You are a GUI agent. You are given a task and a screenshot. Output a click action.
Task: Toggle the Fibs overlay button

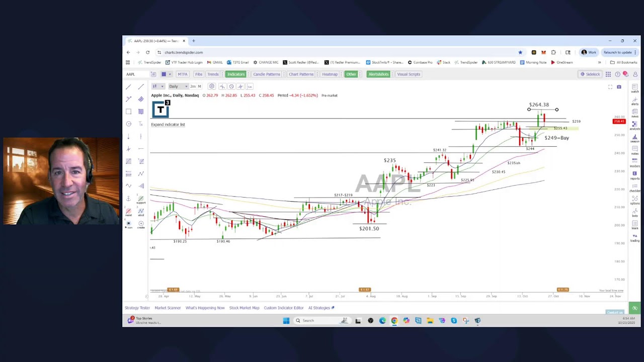click(199, 74)
